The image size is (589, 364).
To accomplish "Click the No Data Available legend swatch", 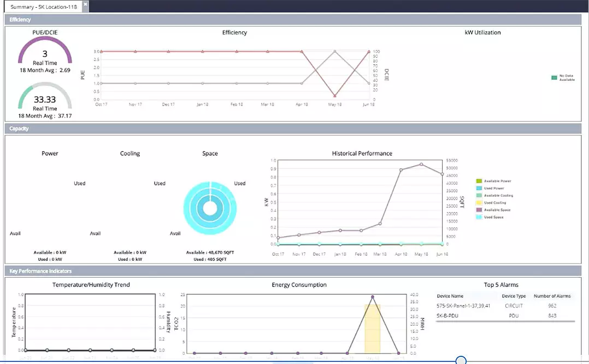I will pos(554,78).
